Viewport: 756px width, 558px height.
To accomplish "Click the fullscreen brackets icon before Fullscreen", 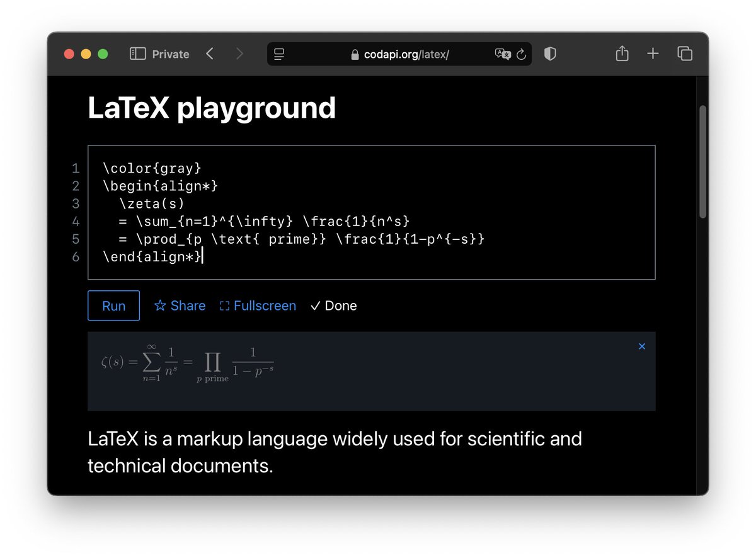I will 224,305.
